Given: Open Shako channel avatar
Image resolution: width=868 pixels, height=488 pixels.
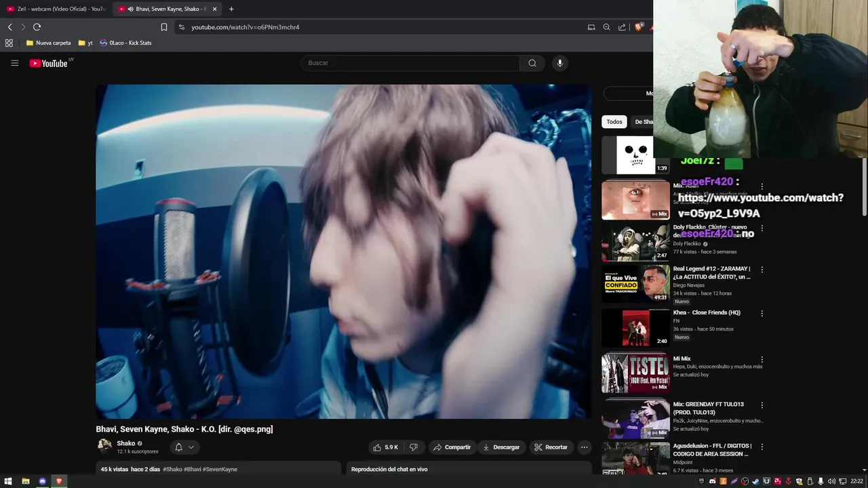Looking at the screenshot, I should [104, 445].
